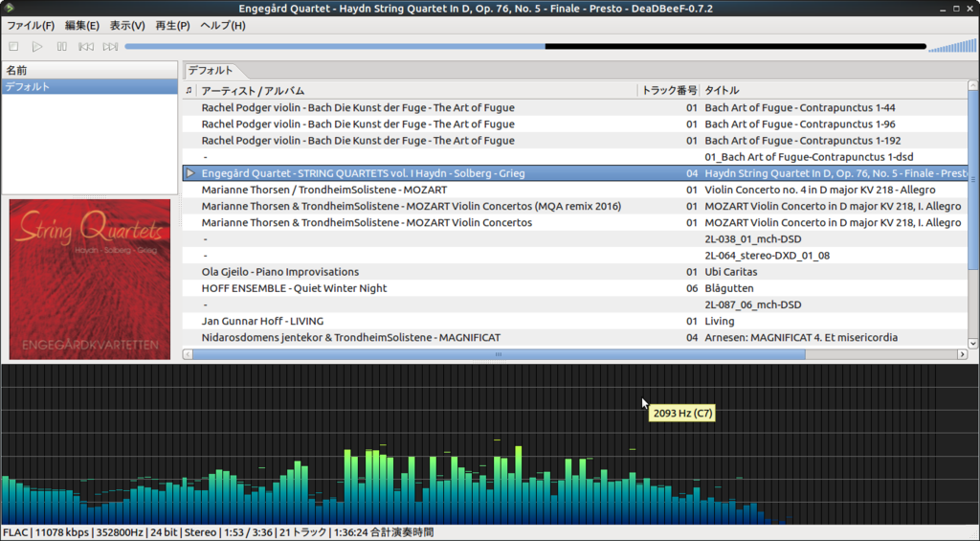Select Ola Gjeilo - Piano Improvisations row
The image size is (980, 541).
coord(575,271)
